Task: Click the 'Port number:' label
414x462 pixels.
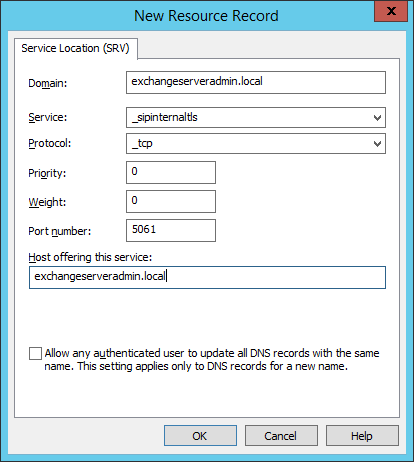Action: (x=60, y=231)
